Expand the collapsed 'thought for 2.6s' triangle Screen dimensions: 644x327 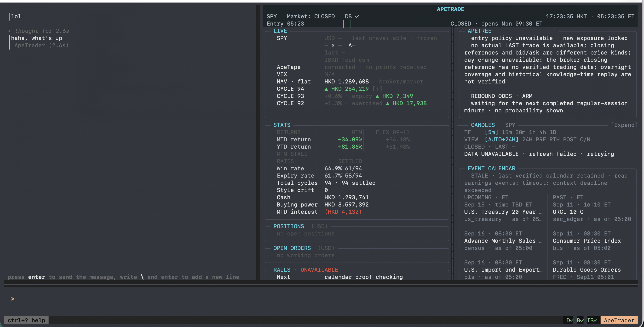click(x=10, y=31)
